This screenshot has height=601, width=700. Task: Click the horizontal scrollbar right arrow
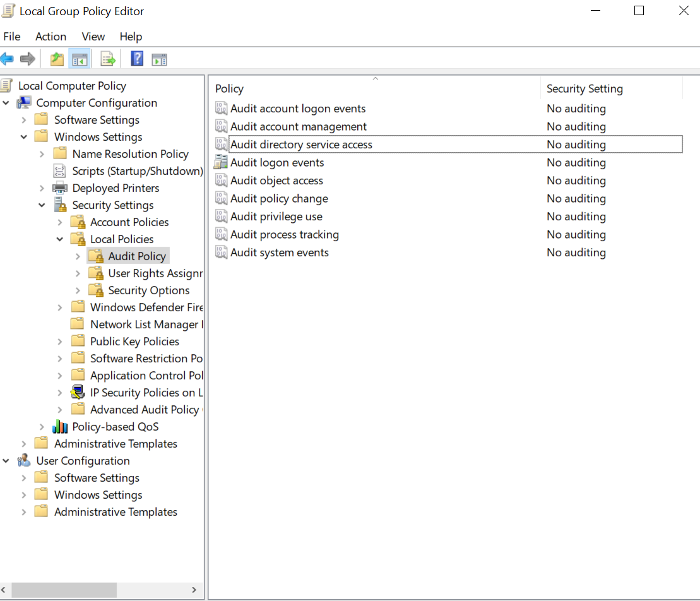pyautogui.click(x=194, y=590)
